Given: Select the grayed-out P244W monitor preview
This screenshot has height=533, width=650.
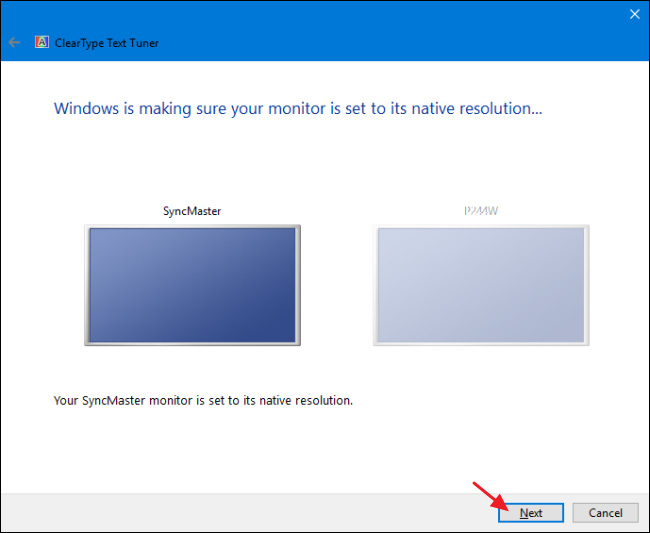Looking at the screenshot, I should (x=480, y=285).
